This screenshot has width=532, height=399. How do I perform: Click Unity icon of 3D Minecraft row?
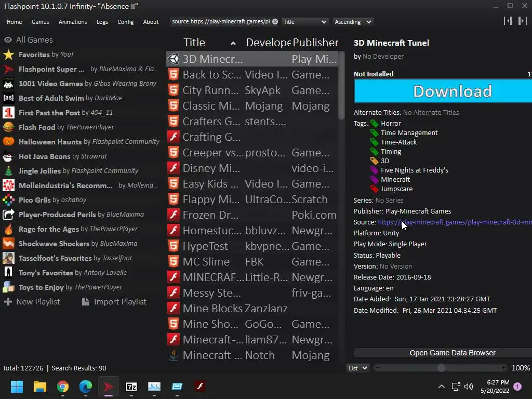click(x=174, y=59)
